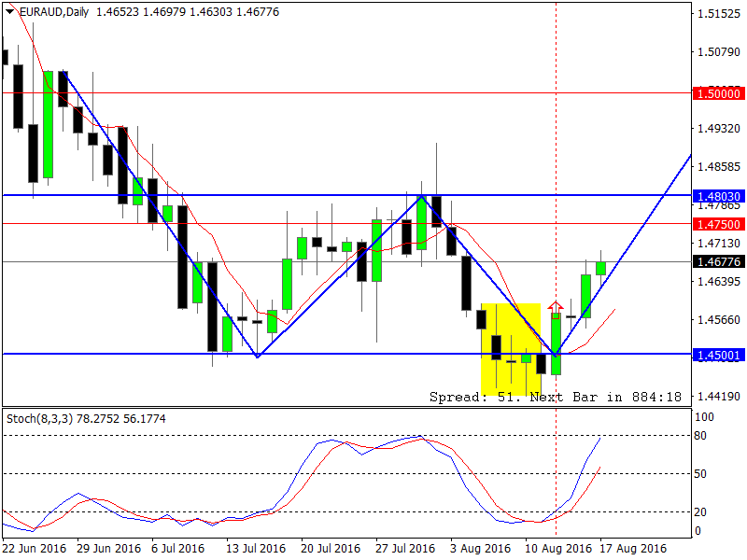Click the 17 Aug 2016 date label
Viewport: 747px width, 560px height.
[x=633, y=549]
